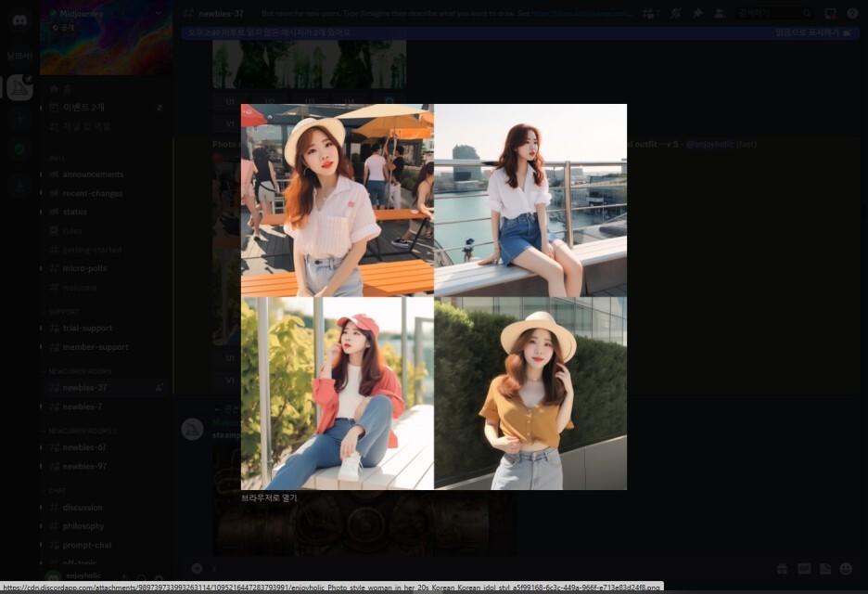The width and height of the screenshot is (868, 594).
Task: Click the @enjoyholic mention in message
Action: 709,144
